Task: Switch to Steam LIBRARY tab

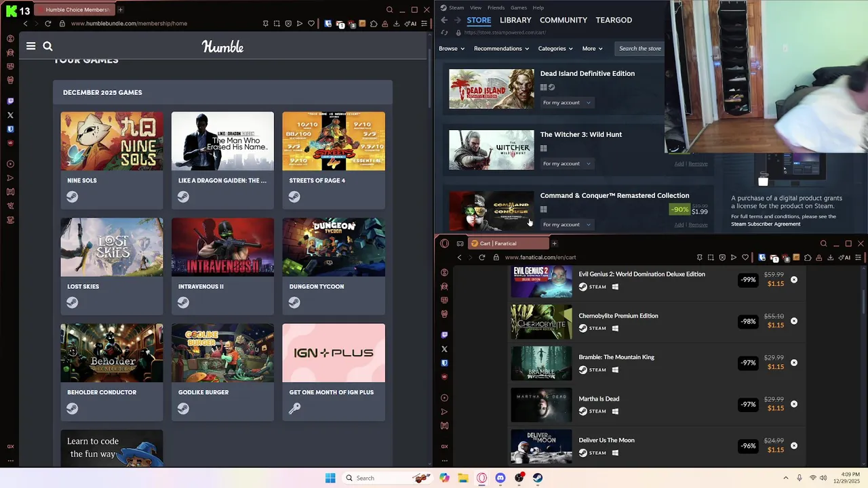Action: coord(515,20)
